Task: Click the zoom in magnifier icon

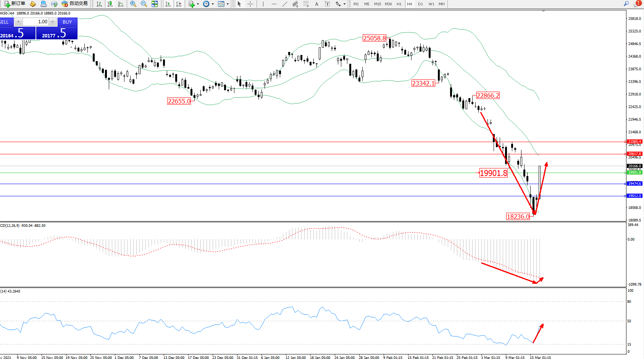Action: tap(133, 4)
